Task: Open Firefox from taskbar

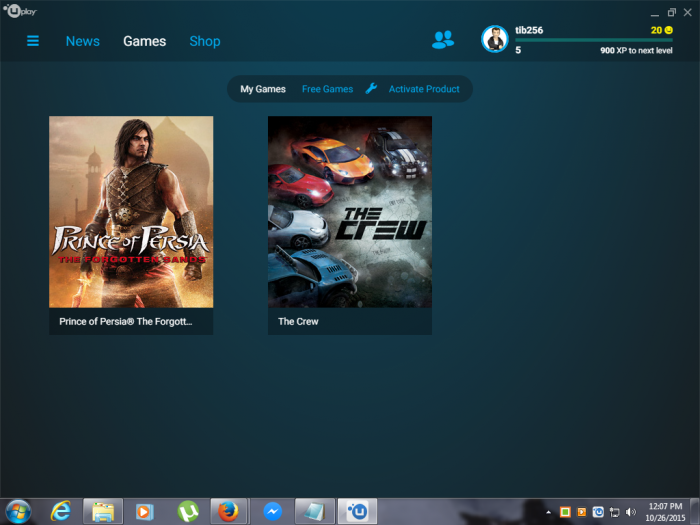Action: pos(229,512)
